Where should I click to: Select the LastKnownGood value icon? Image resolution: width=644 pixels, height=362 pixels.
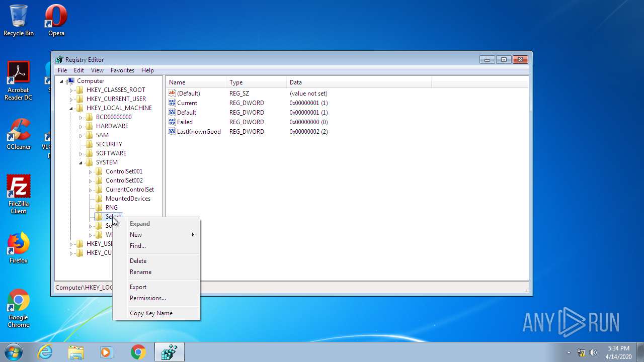[x=172, y=132]
